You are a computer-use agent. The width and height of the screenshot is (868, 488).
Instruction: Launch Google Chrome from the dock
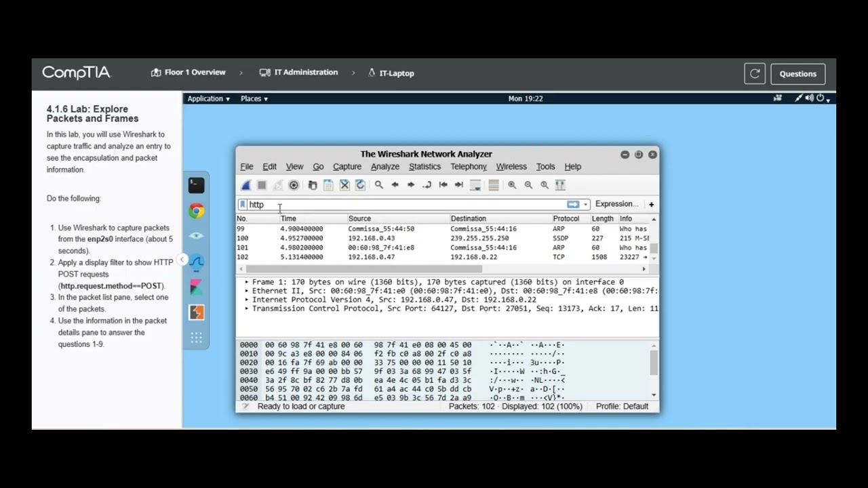tap(196, 211)
